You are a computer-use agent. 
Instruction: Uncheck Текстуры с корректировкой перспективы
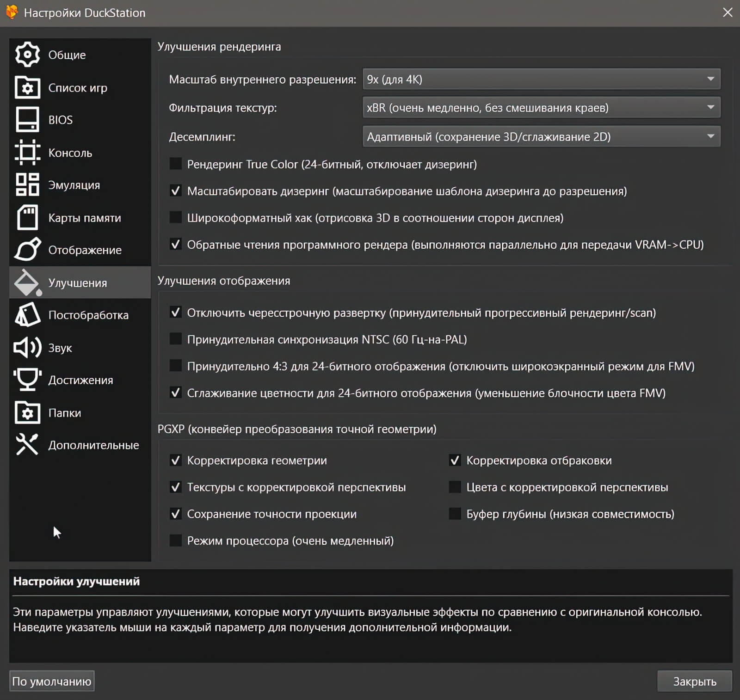pos(176,487)
